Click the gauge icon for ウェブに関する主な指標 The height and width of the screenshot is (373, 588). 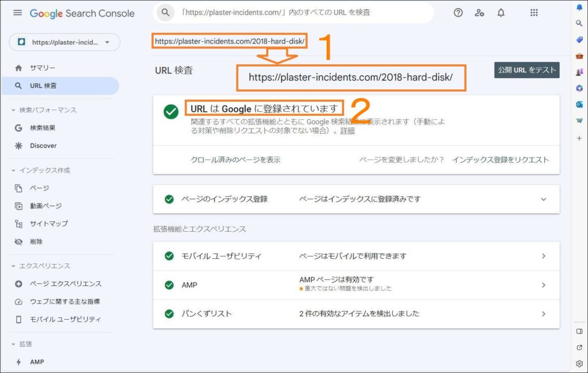tap(18, 302)
